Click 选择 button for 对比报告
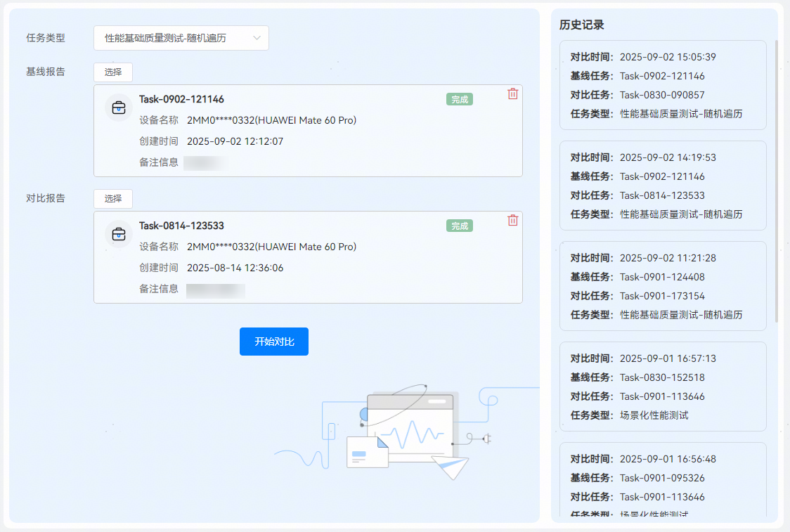The image size is (790, 532). click(113, 199)
